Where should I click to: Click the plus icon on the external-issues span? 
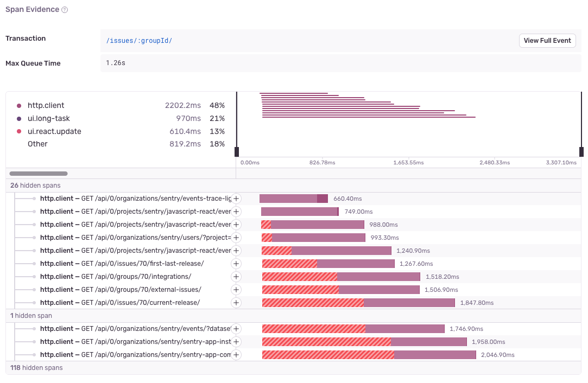(x=236, y=290)
